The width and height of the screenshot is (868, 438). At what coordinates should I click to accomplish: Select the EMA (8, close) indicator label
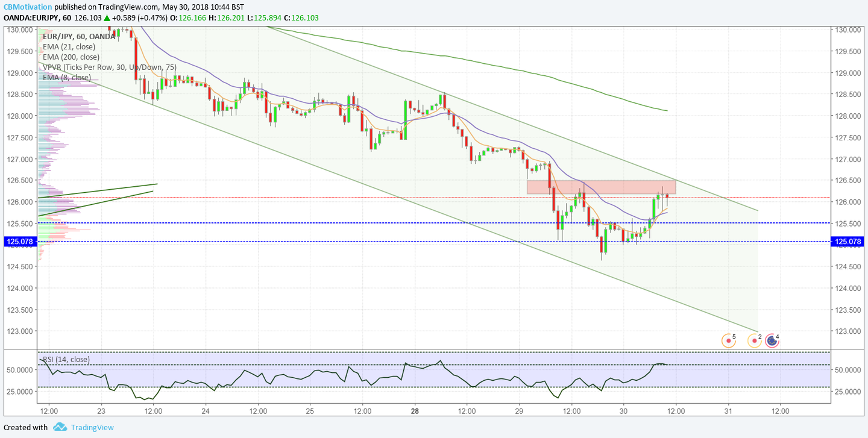[x=67, y=77]
